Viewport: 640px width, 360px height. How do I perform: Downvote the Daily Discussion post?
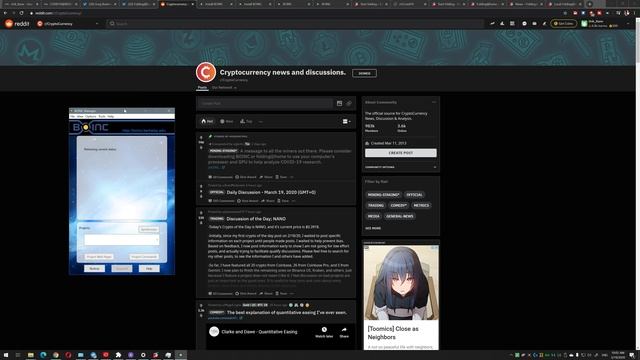tap(201, 196)
